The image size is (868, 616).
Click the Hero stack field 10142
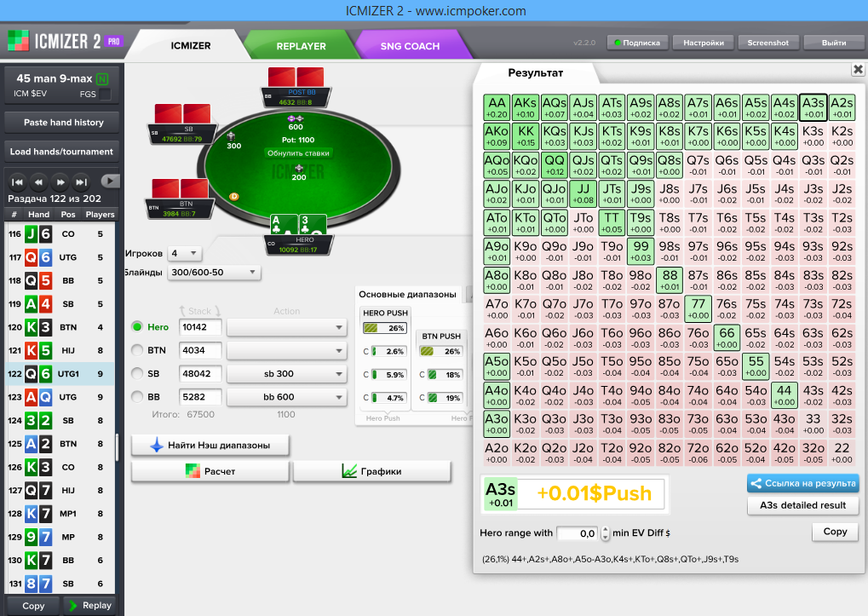(x=200, y=327)
